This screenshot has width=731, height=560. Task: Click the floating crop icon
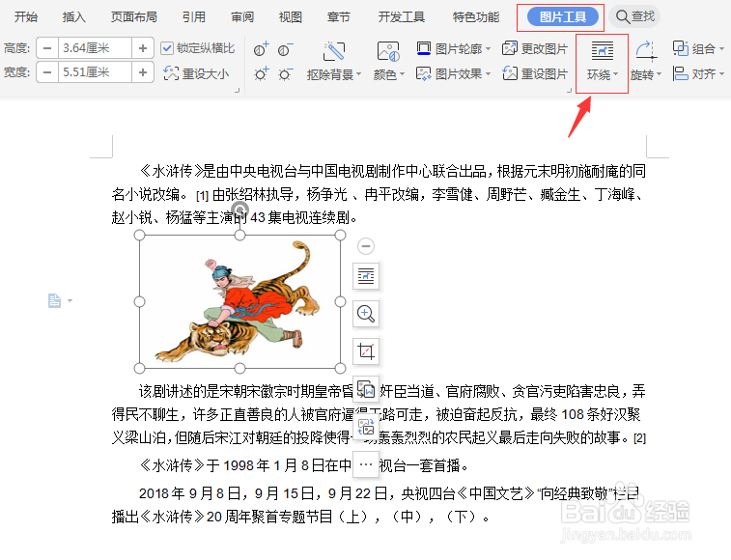(x=366, y=351)
